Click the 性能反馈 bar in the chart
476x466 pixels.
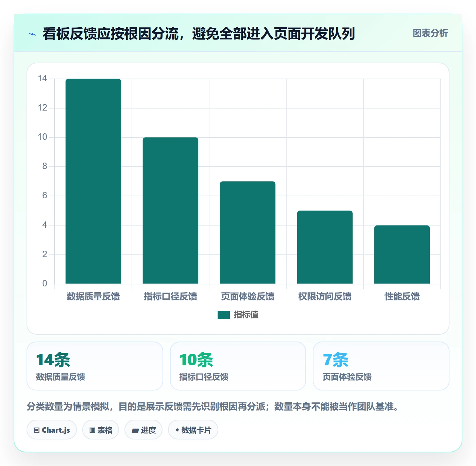point(402,254)
